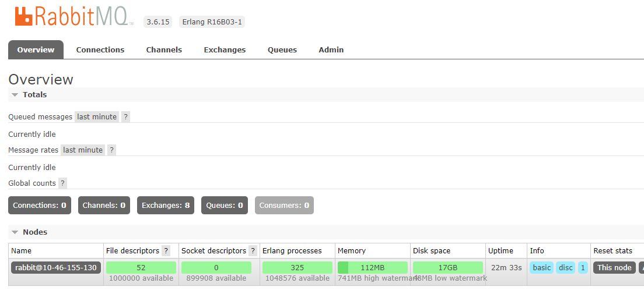
Task: Open the Overview tab
Action: pyautogui.click(x=36, y=49)
